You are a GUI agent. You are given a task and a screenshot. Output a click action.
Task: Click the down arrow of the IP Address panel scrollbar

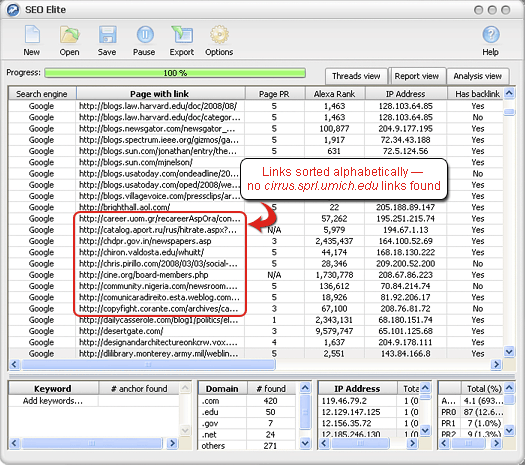[425, 430]
